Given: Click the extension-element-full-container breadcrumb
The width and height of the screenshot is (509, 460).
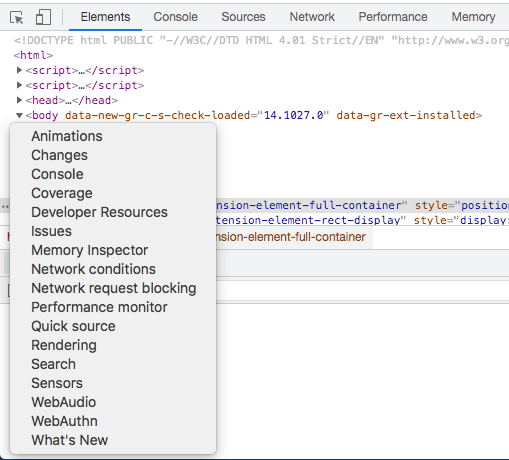Looking at the screenshot, I should 291,237.
